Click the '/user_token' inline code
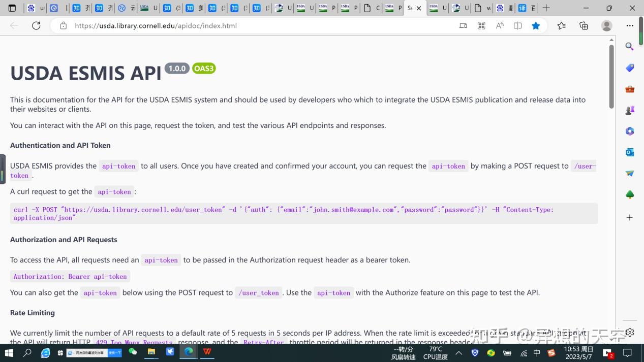644x362 pixels. pyautogui.click(x=259, y=292)
